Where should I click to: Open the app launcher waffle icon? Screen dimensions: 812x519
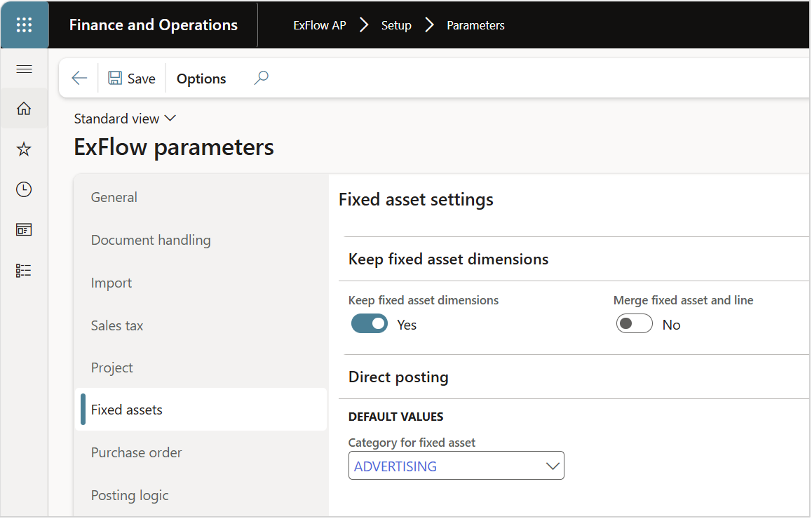(25, 25)
